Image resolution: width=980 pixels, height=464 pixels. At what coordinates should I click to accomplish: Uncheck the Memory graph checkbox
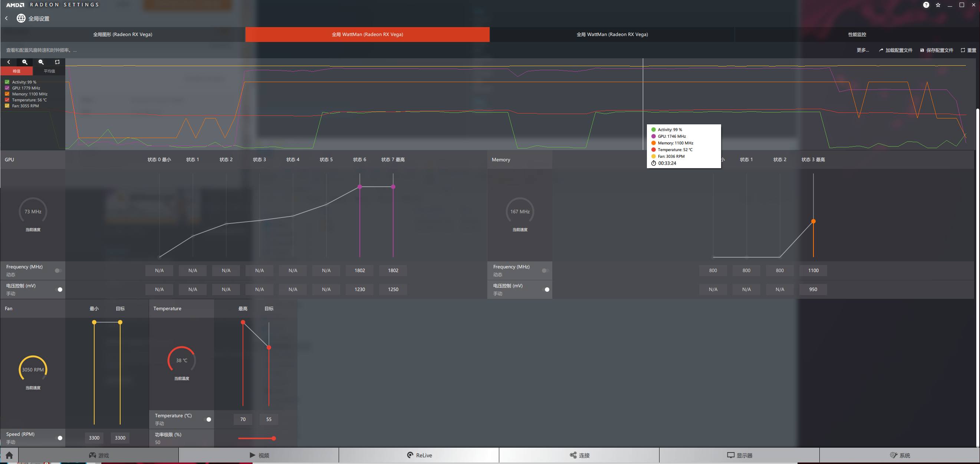[x=7, y=94]
